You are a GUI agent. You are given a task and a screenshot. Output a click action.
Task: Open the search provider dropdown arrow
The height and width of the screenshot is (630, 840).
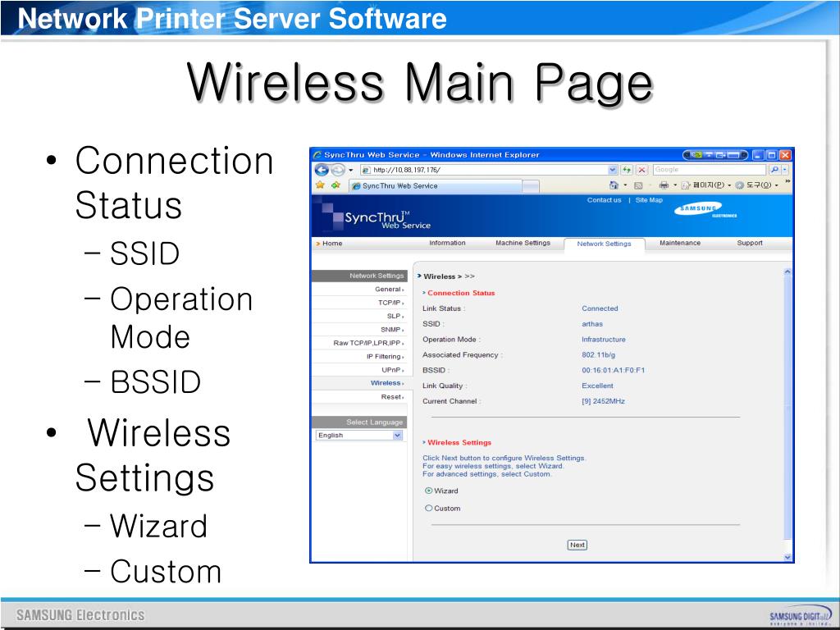coord(785,169)
